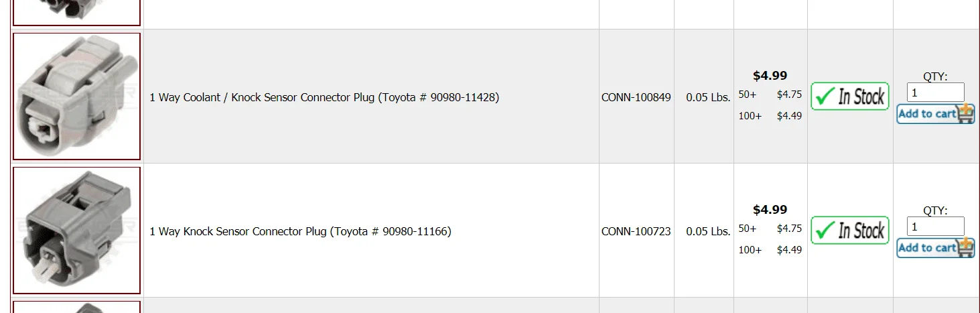Focus the QTY field for the 90980-11166 Knock Sensor plug
The width and height of the screenshot is (980, 313).
(935, 227)
